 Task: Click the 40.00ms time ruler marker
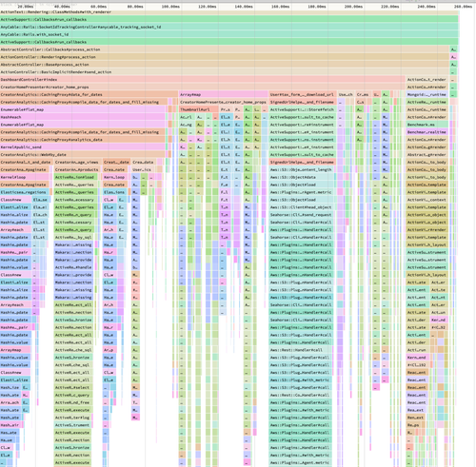(x=62, y=7)
